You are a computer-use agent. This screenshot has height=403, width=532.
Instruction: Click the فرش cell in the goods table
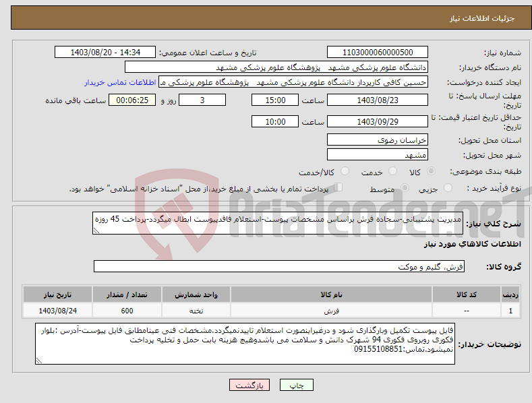click(331, 311)
